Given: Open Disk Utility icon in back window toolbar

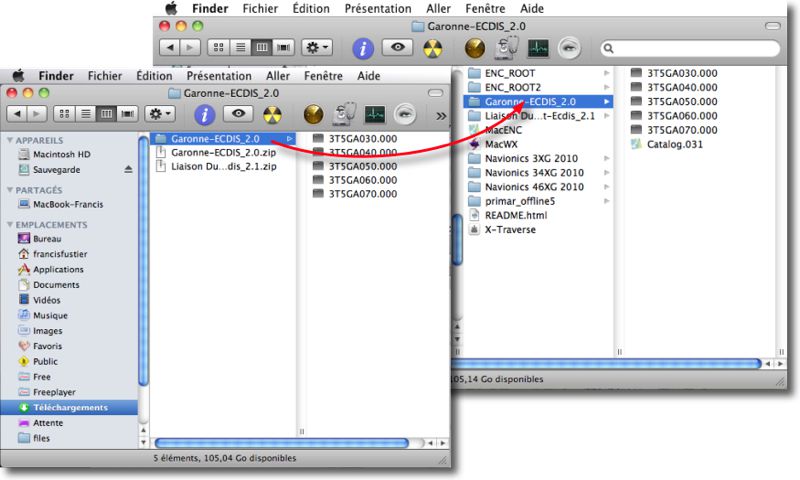Looking at the screenshot, I should (x=507, y=47).
